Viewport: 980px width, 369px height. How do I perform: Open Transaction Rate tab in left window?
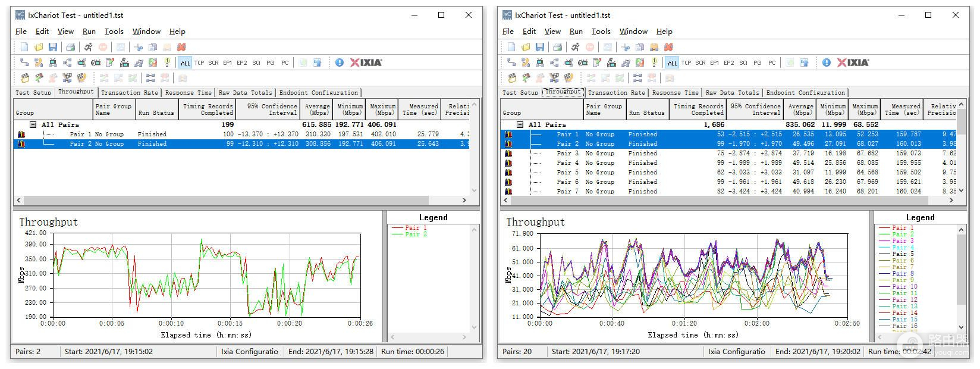(129, 93)
